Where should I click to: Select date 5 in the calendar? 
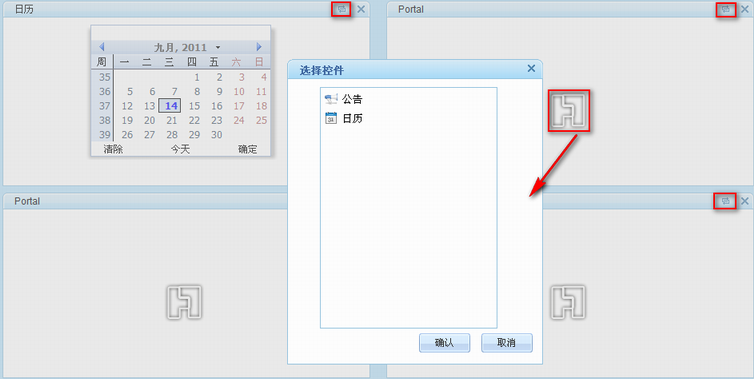pyautogui.click(x=130, y=91)
